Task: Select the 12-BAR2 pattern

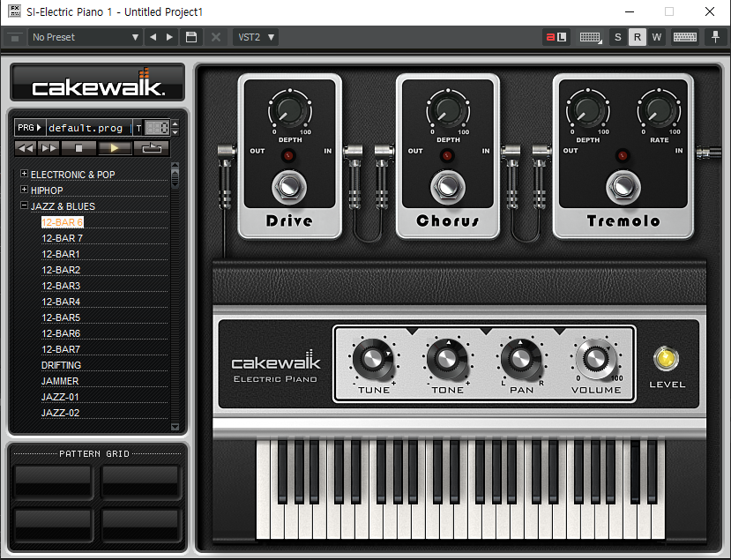Action: 61,270
